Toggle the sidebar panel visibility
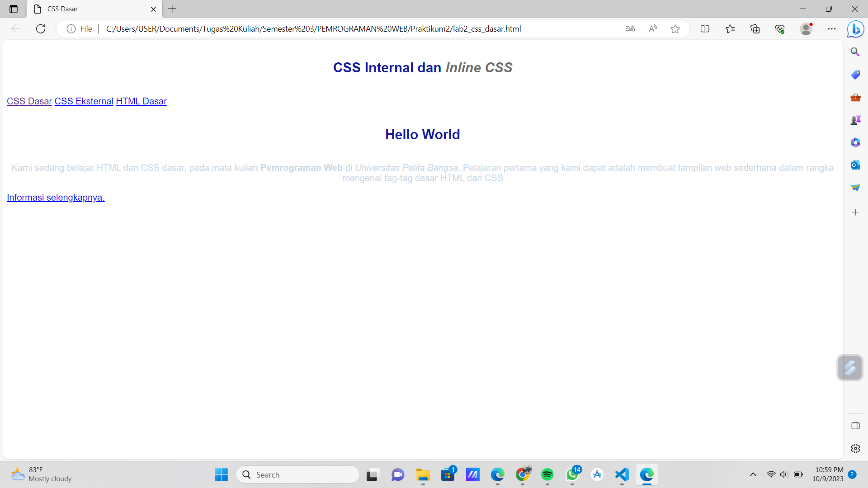Viewport: 868px width, 488px height. point(855,426)
